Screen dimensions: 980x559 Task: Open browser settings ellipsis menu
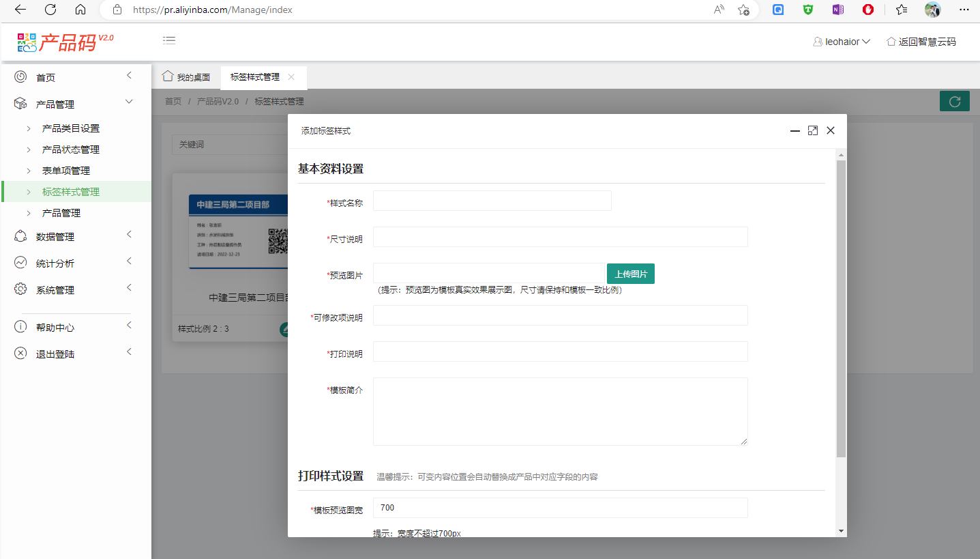964,10
